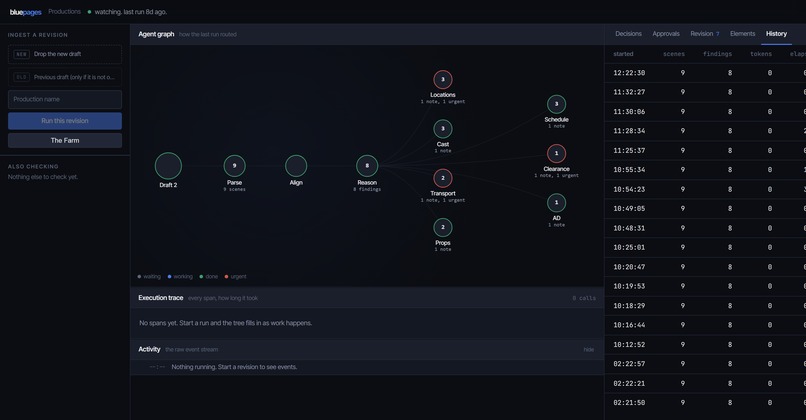Open history run started 10:49:05
Screen dimensions: 806x420
[705, 209]
